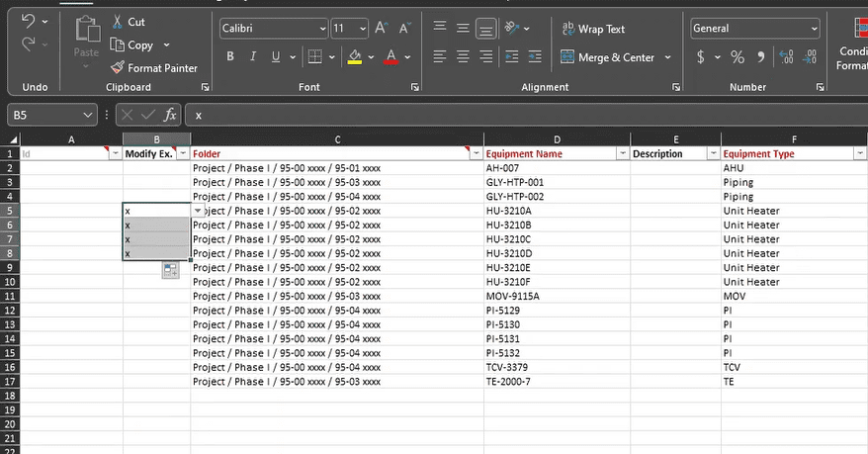This screenshot has width=868, height=454.
Task: Open Folder column filter dropdown
Action: click(477, 153)
